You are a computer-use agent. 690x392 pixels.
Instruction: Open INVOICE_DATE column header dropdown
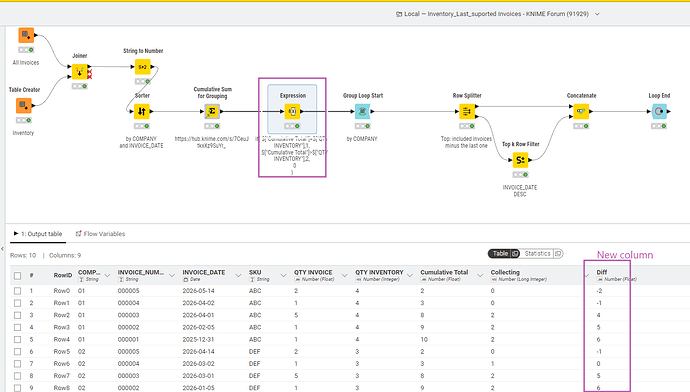[238, 275]
